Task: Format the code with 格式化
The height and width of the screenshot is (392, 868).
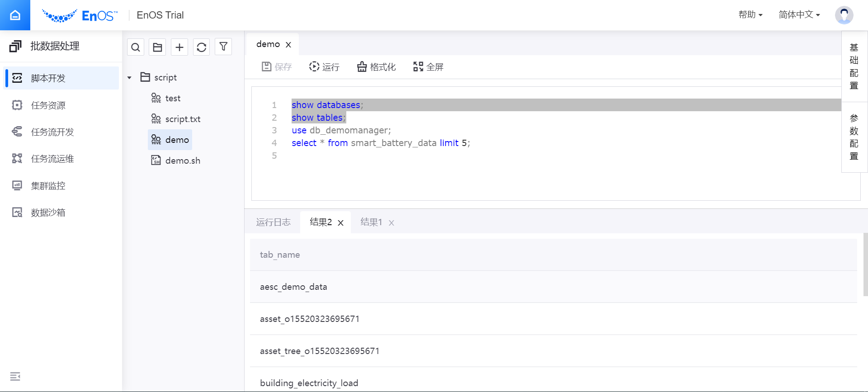Action: tap(376, 67)
